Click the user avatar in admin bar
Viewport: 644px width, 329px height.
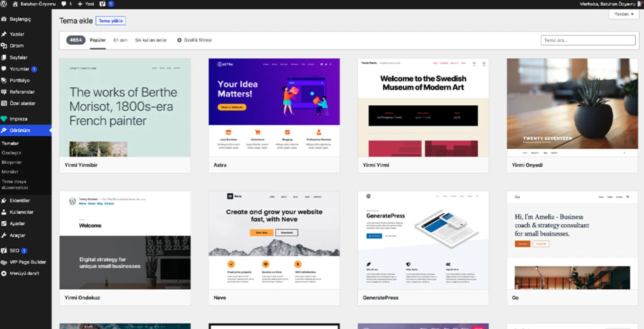click(641, 4)
